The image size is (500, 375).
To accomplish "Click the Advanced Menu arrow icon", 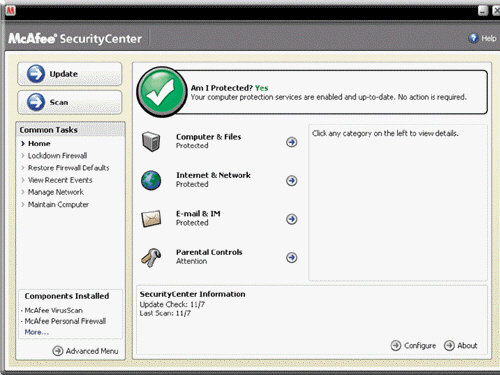I will (x=58, y=351).
